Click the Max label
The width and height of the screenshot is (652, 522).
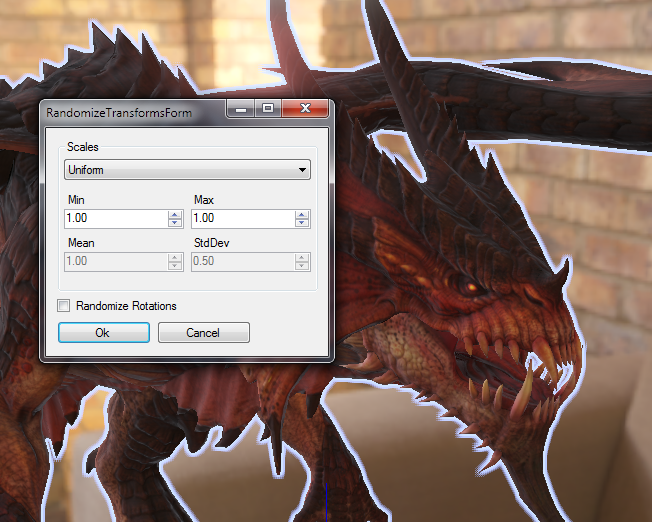pyautogui.click(x=204, y=200)
